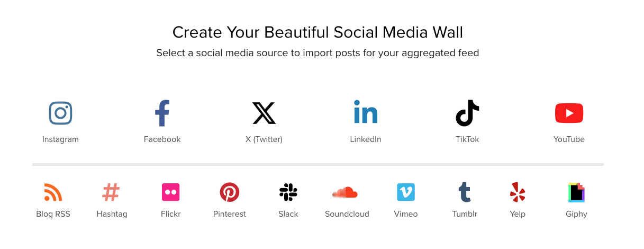Select the Instagram source icon
Screen dimensions: 644x249
60,113
